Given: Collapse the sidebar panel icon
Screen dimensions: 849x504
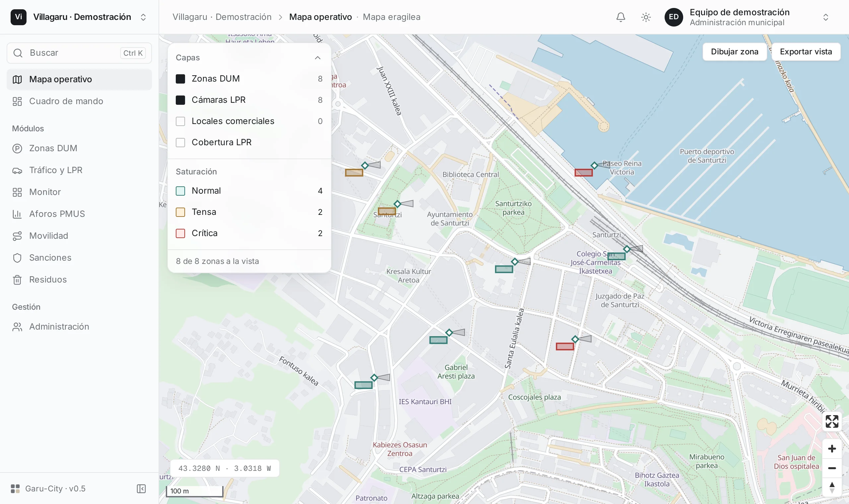Looking at the screenshot, I should coord(141,488).
